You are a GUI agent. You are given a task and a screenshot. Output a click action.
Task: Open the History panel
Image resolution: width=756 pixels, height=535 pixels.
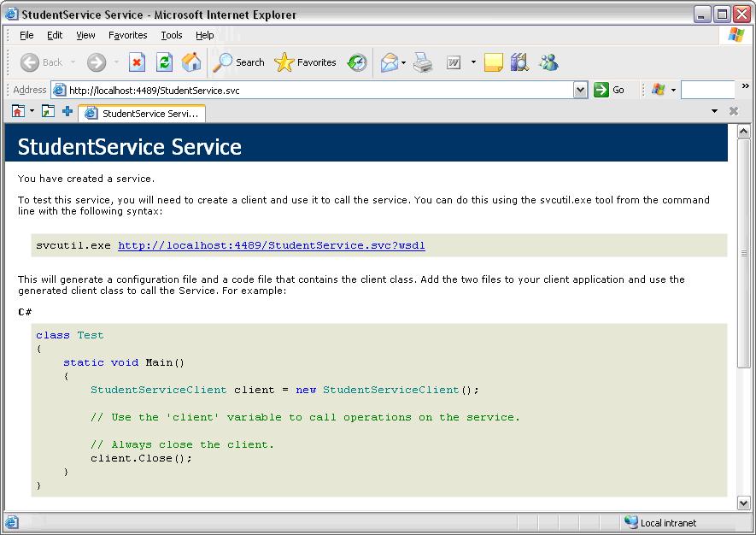(x=357, y=62)
